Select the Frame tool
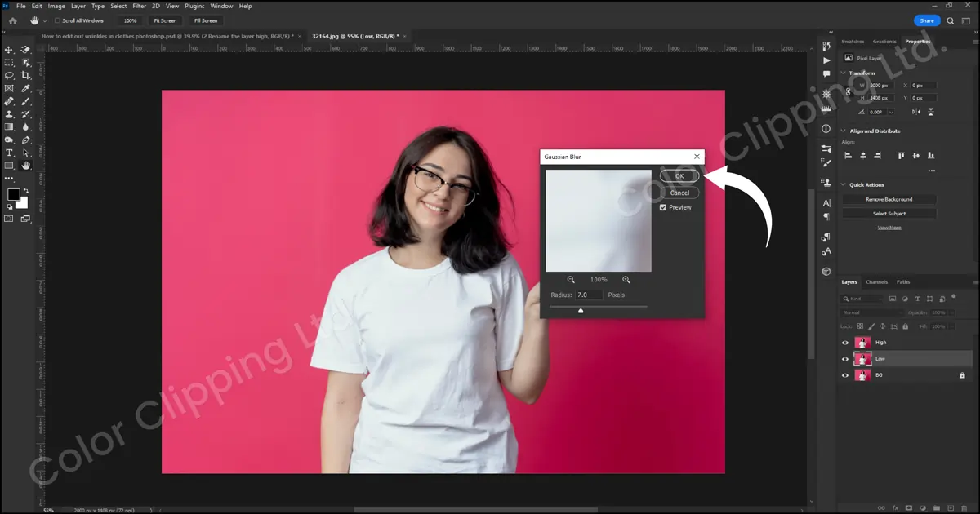 pos(9,89)
